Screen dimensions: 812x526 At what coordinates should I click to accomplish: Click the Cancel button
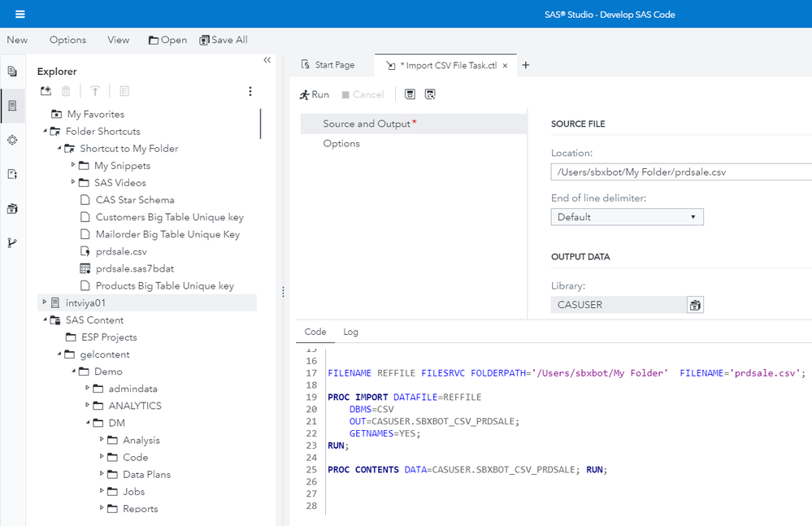tap(363, 95)
